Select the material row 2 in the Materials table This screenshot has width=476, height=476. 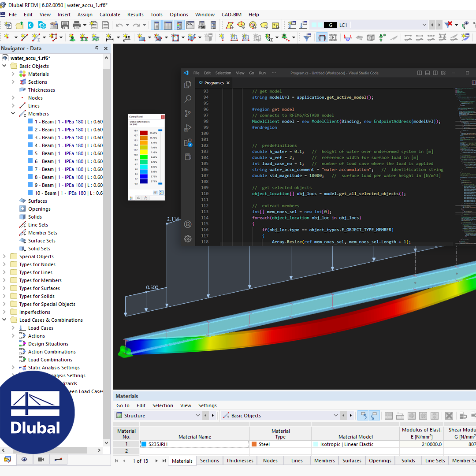[x=126, y=451]
